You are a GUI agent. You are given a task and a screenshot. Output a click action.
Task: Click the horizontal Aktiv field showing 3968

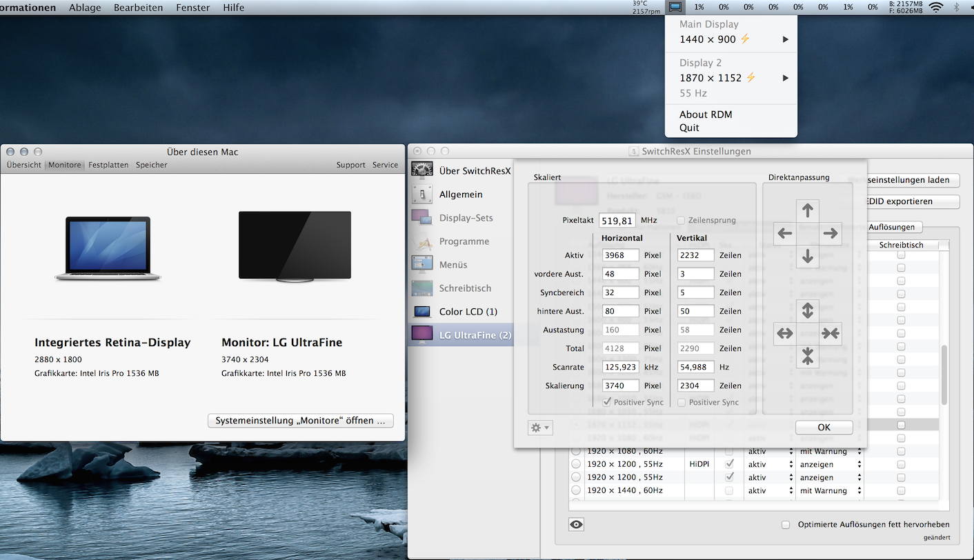(x=621, y=255)
